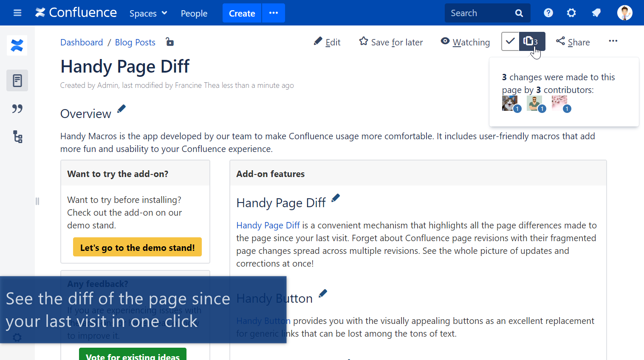Open the Handy Page Diff link in the features text

tap(268, 225)
